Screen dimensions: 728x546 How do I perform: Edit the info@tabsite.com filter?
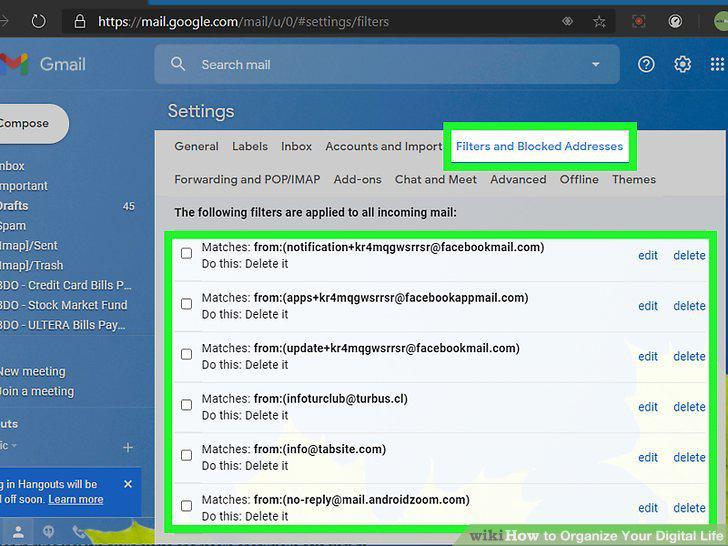tap(648, 458)
